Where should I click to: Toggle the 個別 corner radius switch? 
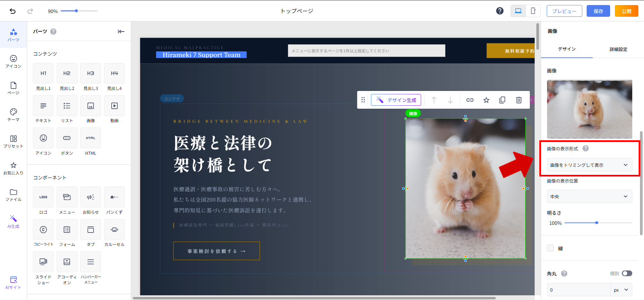click(627, 273)
